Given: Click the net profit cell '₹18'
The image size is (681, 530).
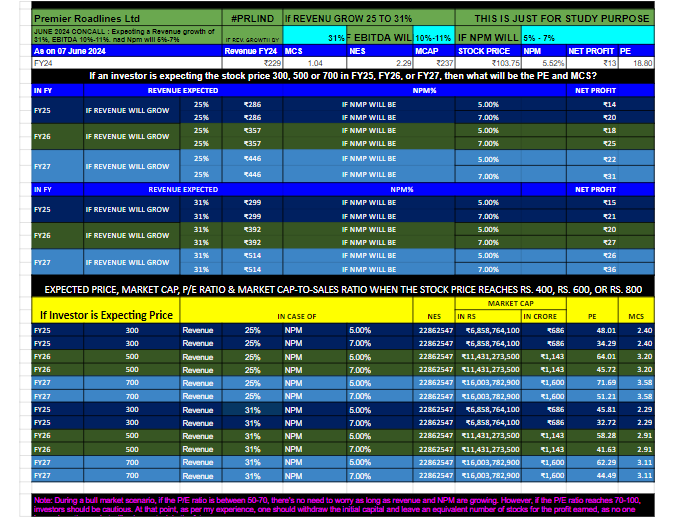Looking at the screenshot, I should [x=610, y=130].
